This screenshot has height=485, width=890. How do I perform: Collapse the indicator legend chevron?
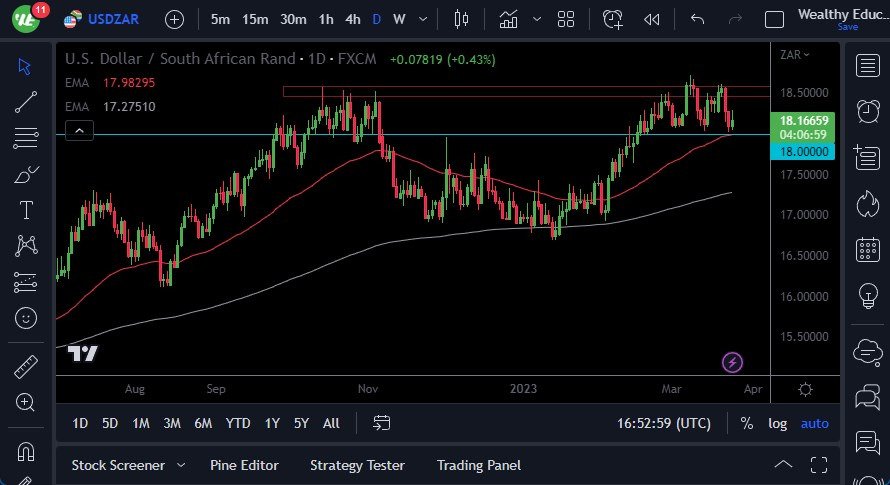pyautogui.click(x=79, y=130)
